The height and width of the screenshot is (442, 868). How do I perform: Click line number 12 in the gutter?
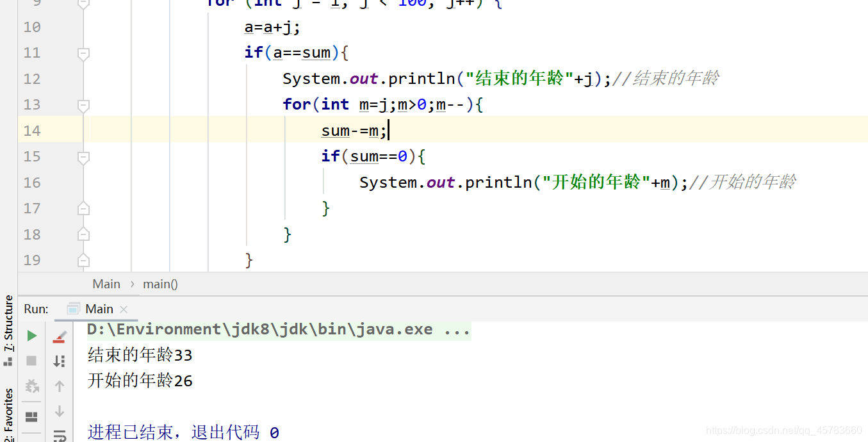tap(31, 79)
